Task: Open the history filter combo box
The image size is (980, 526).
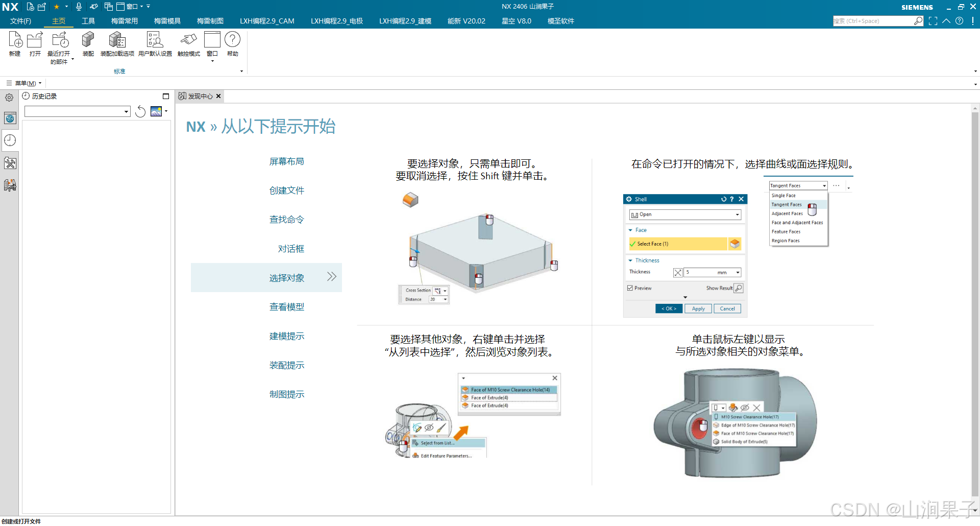Action: click(78, 111)
